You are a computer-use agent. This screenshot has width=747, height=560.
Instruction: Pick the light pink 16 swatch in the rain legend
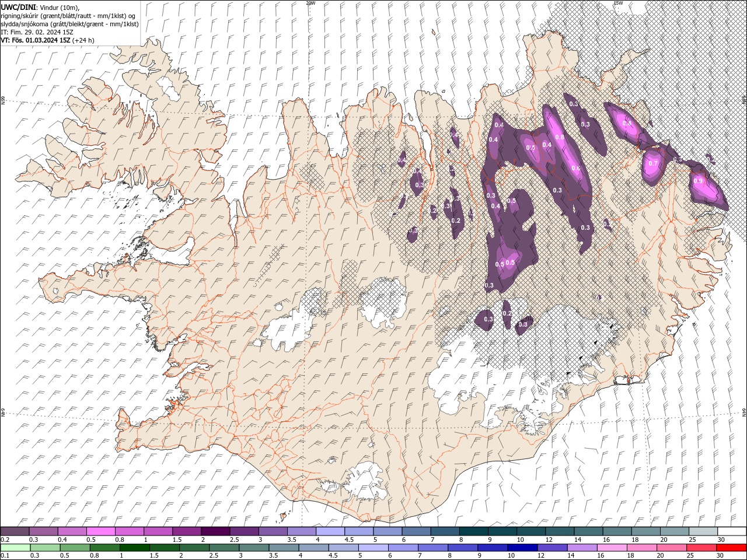click(612, 548)
